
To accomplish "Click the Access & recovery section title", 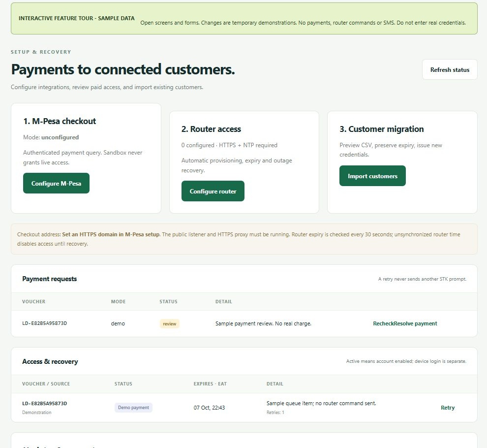I will point(50,361).
